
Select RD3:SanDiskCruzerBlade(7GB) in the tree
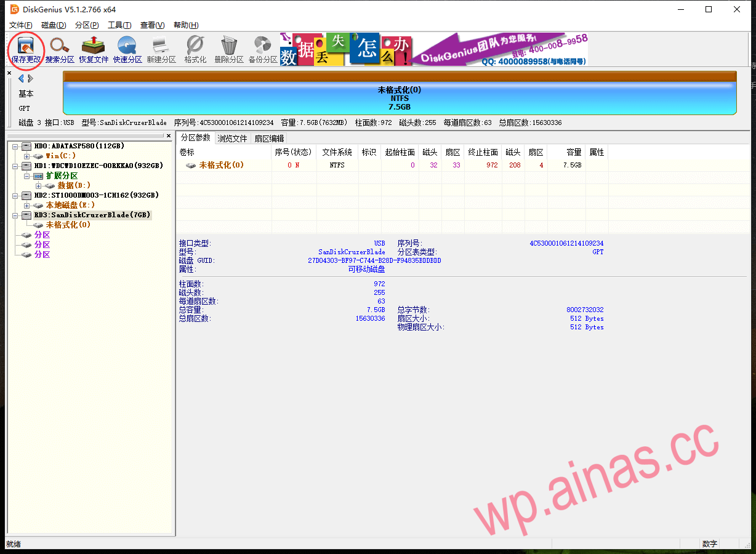click(x=92, y=215)
